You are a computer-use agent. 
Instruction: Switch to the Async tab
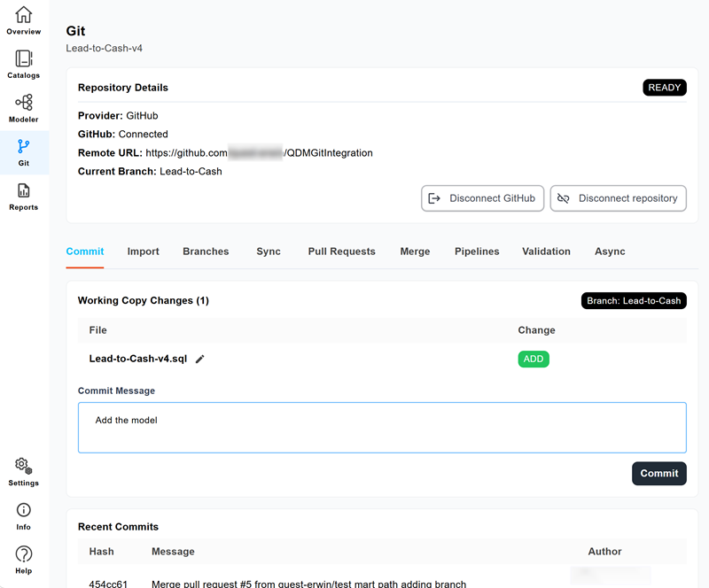coord(610,251)
